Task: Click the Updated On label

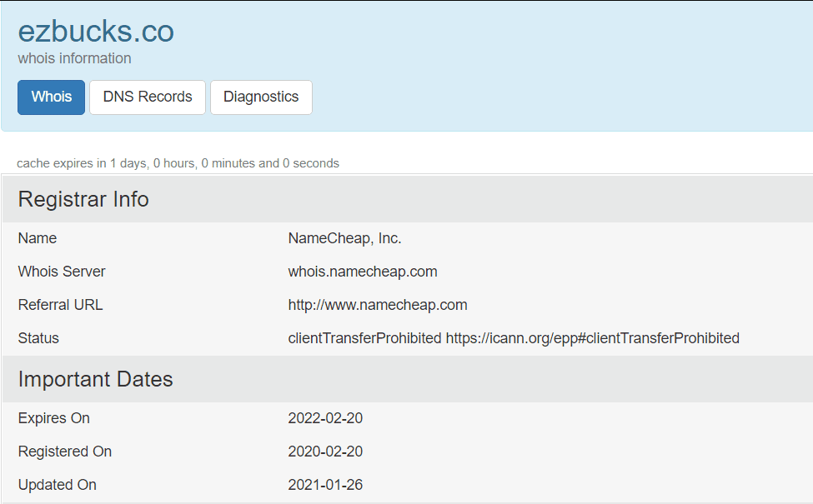Action: [57, 484]
